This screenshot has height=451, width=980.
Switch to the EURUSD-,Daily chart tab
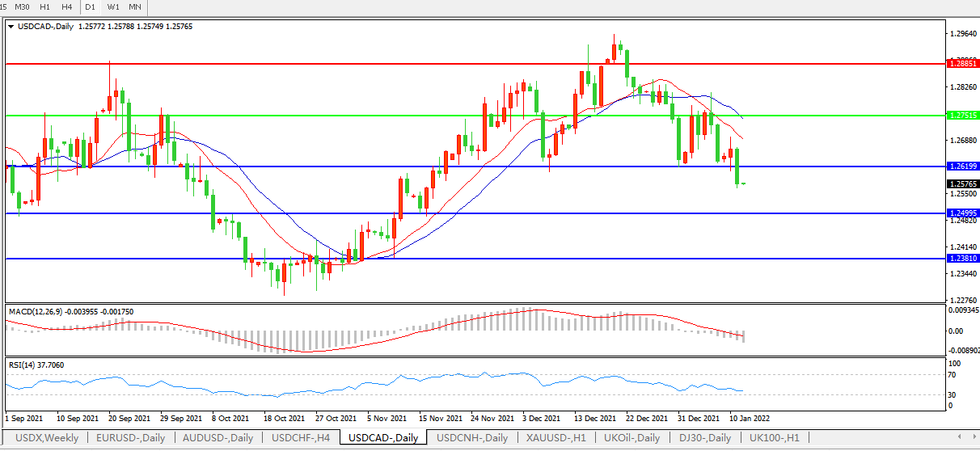[131, 438]
